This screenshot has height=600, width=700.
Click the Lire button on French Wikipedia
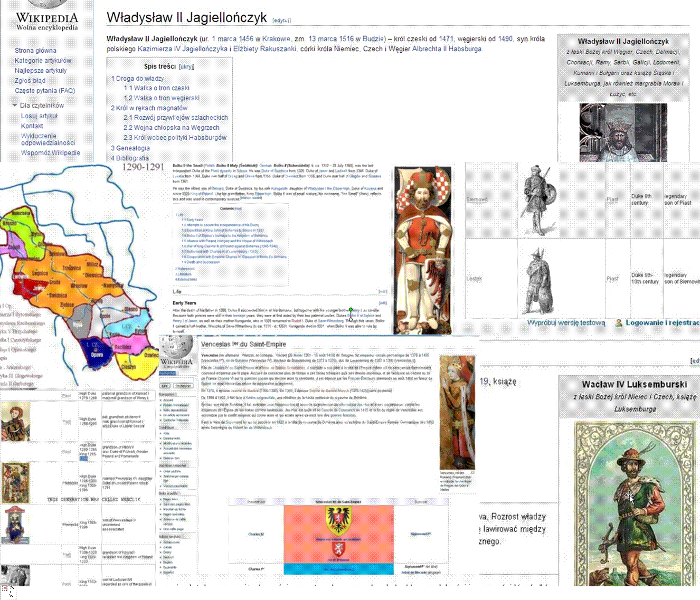click(x=165, y=386)
